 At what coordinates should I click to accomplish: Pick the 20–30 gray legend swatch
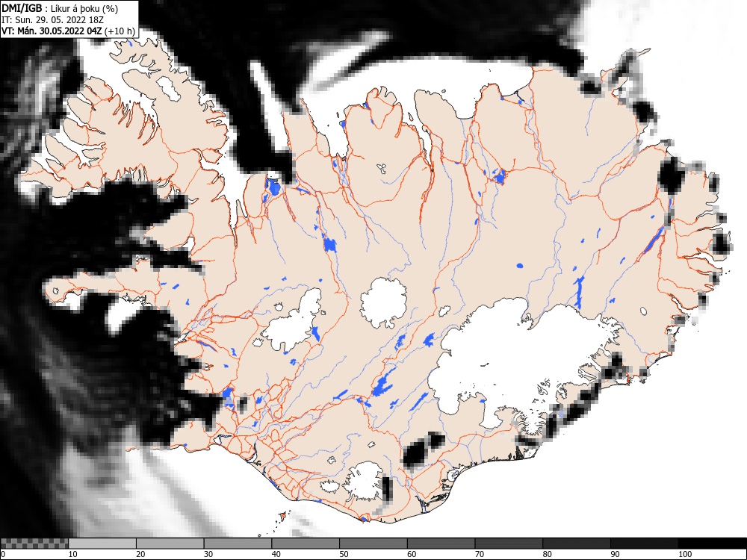pyautogui.click(x=170, y=544)
